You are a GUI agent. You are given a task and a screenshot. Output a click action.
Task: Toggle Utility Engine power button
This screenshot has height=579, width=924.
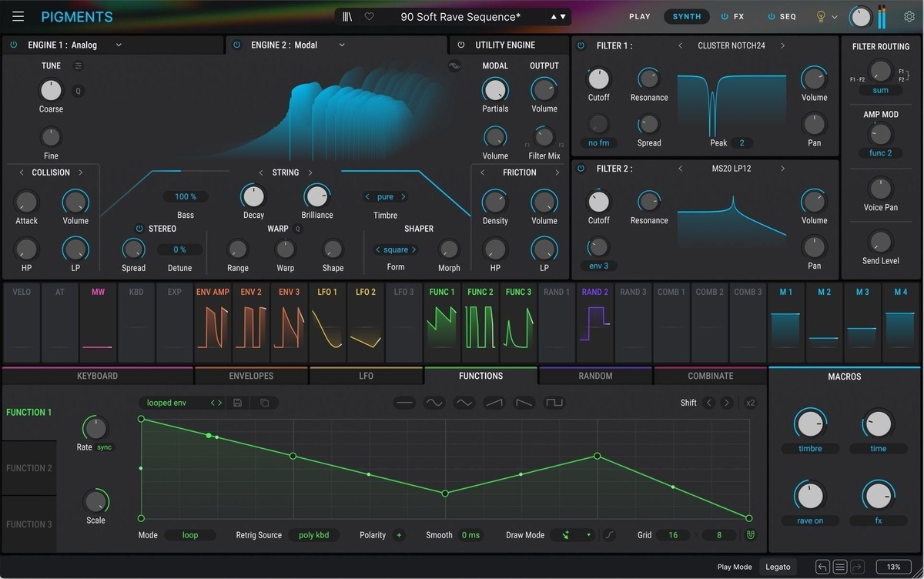tap(461, 45)
